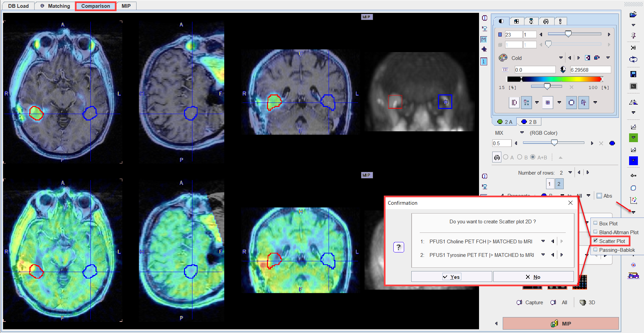
Task: Open the MIX fusion mode dropdown
Action: [x=522, y=133]
